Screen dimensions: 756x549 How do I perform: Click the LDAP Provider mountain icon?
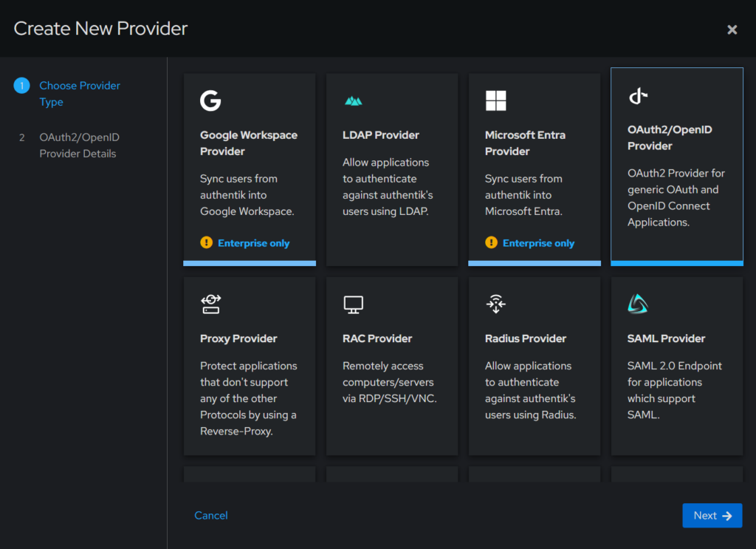353,100
